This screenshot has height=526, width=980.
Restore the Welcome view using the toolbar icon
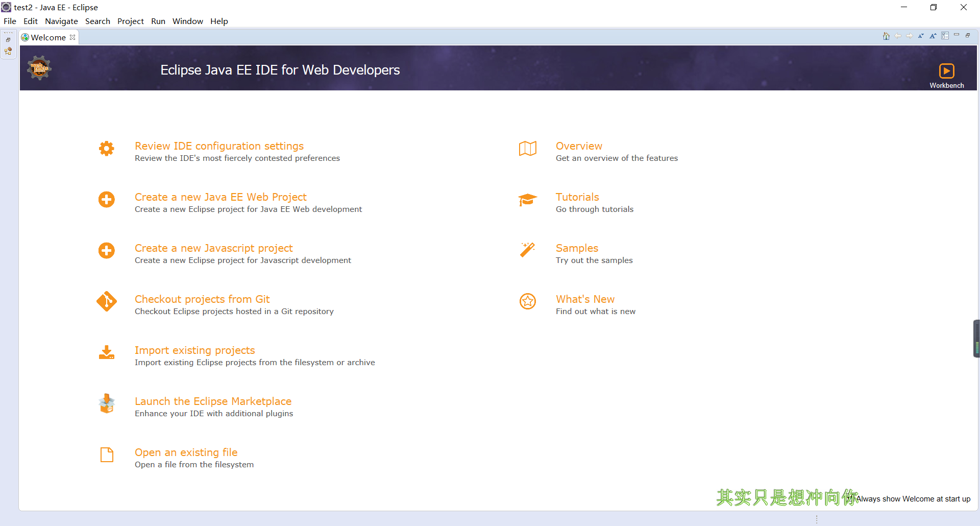[x=968, y=35]
